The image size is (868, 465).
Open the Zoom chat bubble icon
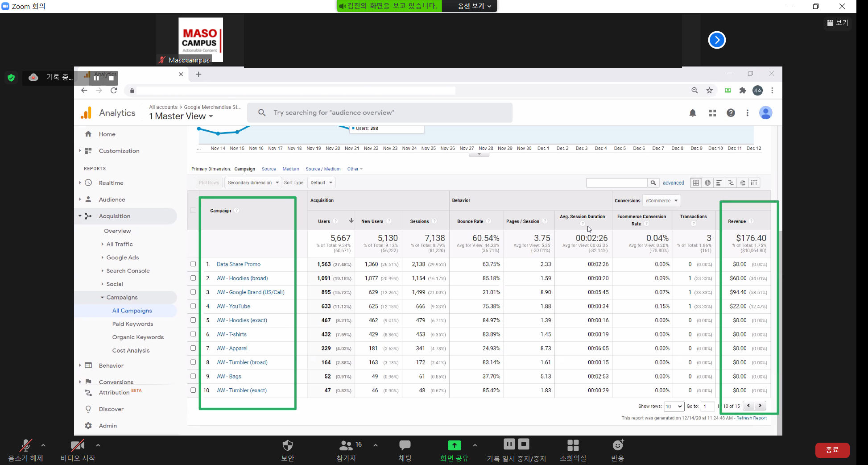[405, 445]
